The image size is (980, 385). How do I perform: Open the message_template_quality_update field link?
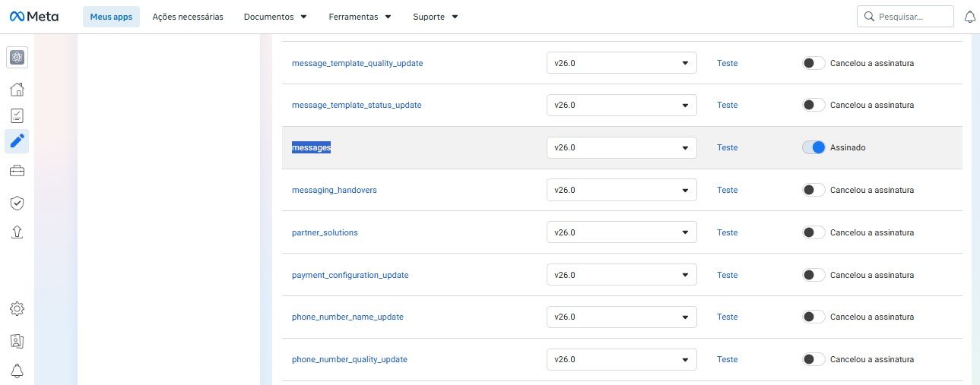[357, 63]
